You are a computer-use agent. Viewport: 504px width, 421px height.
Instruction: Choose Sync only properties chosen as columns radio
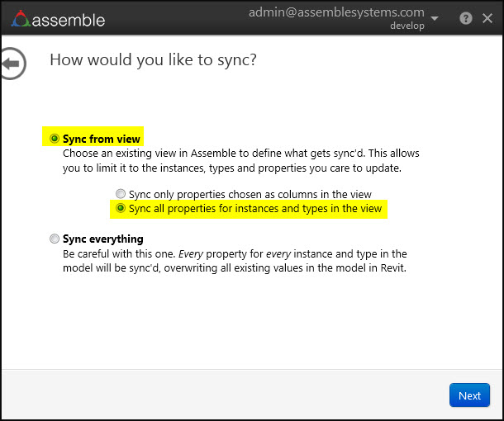pyautogui.click(x=121, y=195)
